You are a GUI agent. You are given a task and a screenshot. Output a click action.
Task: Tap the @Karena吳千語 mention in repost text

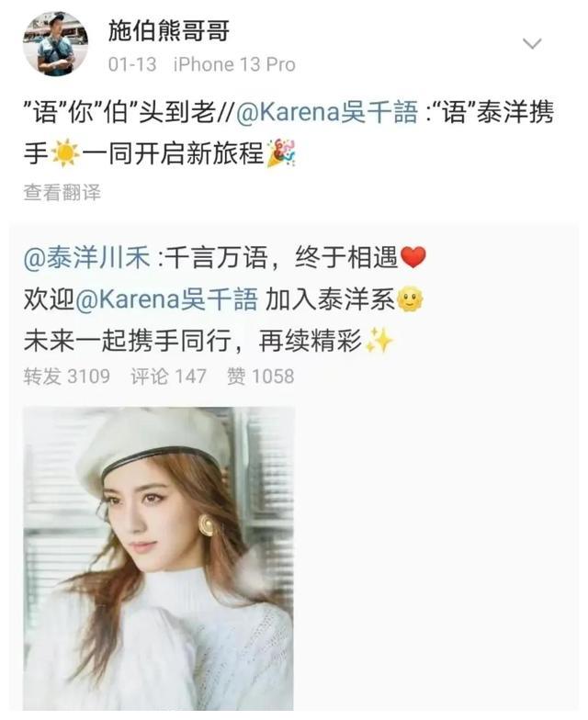[327, 112]
